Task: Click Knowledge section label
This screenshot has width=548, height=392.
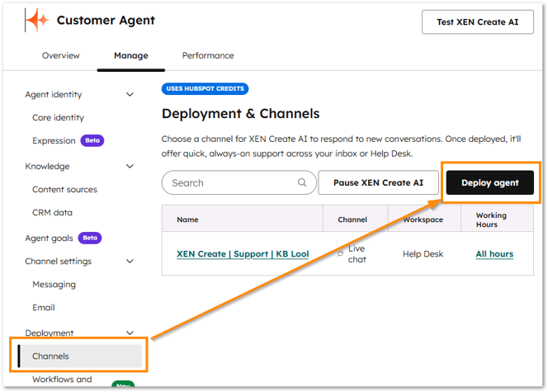Action: click(47, 167)
